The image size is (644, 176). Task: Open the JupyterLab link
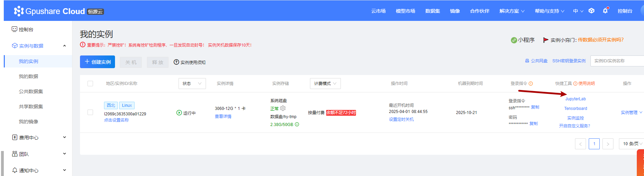pos(576,99)
